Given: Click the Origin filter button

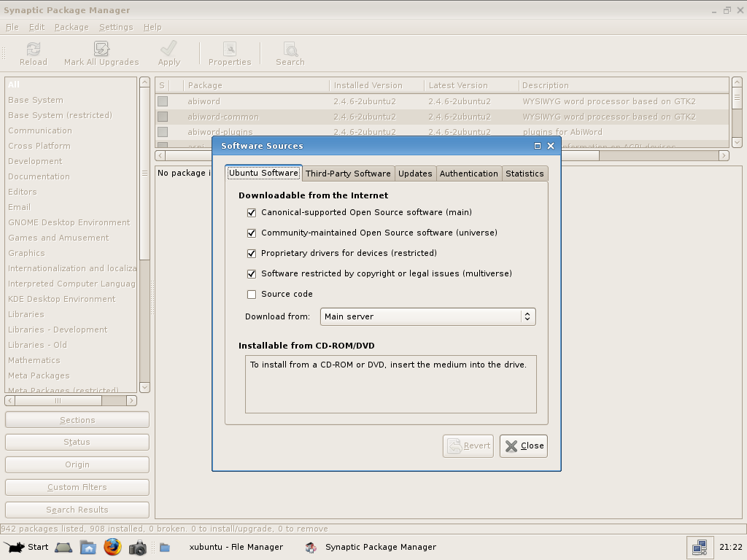Looking at the screenshot, I should 77,464.
